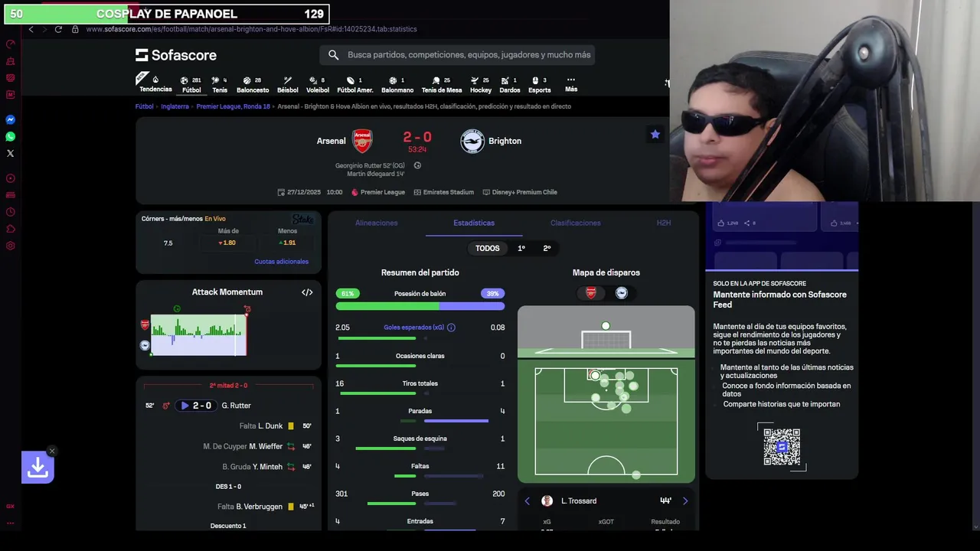
Task: Select Fútbol in sports nav
Action: click(191, 85)
